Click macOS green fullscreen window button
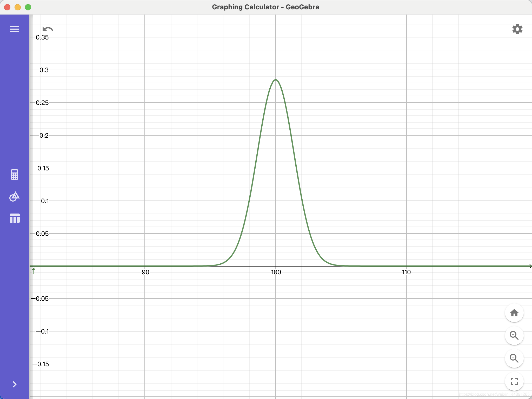This screenshot has height=399, width=532. click(x=28, y=7)
